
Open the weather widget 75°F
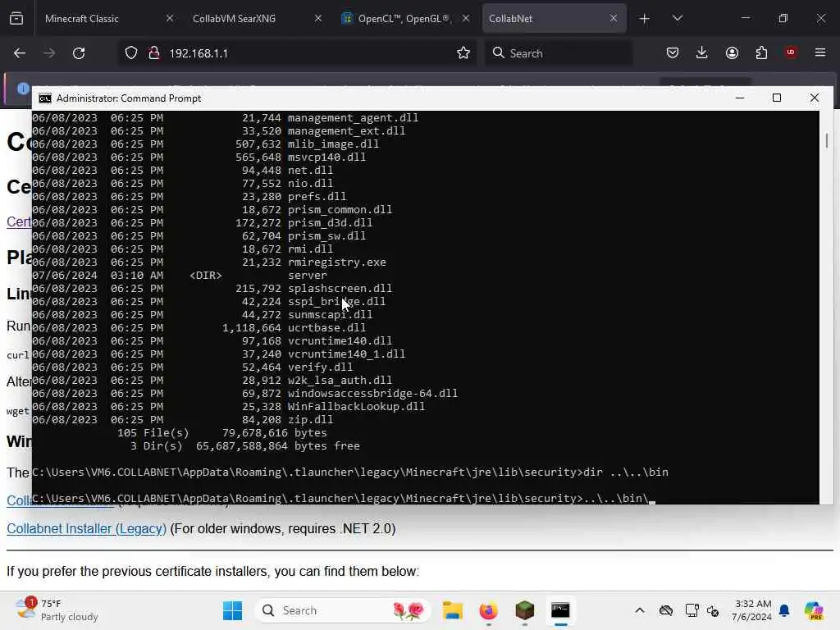(57, 610)
